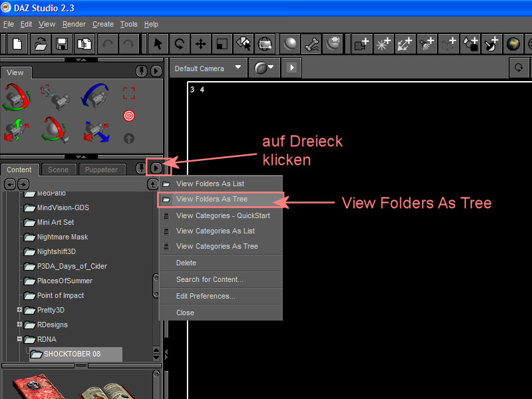Open the viewport options triangle menu
532x399 pixels.
pyautogui.click(x=291, y=68)
